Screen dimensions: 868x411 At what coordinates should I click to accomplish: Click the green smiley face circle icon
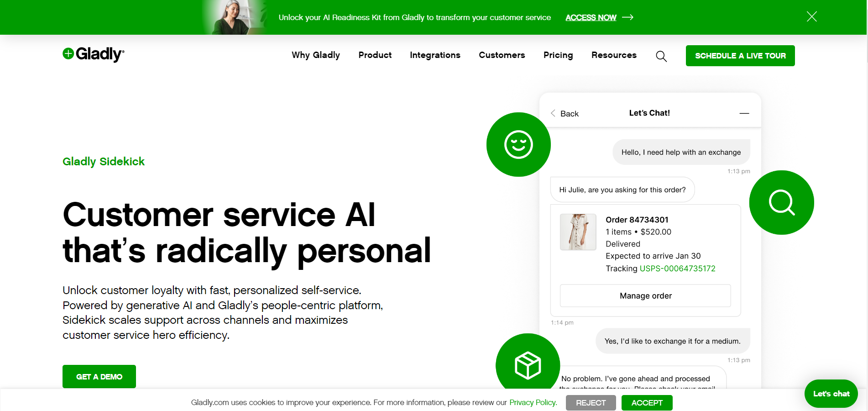[518, 144]
